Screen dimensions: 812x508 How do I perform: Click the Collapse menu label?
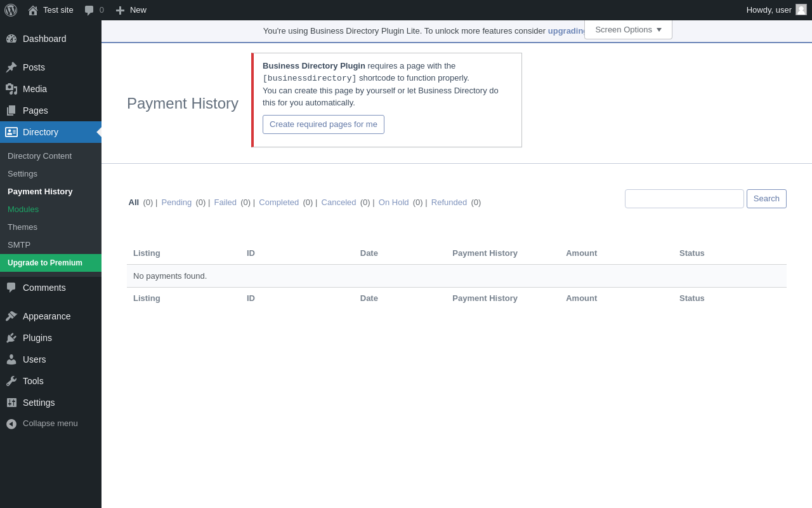tap(50, 423)
